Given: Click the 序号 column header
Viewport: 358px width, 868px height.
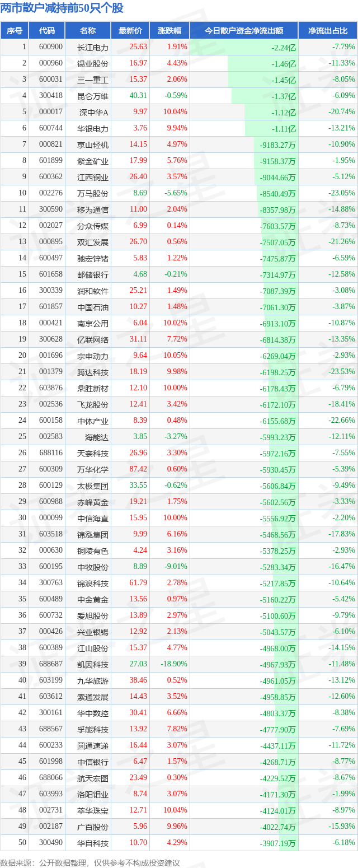Looking at the screenshot, I should [15, 31].
